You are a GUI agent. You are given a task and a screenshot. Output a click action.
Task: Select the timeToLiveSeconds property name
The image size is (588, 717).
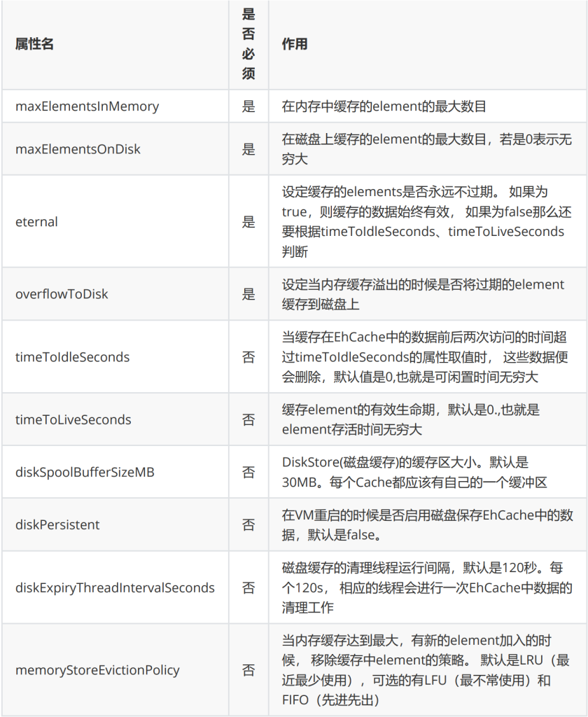coord(73,420)
